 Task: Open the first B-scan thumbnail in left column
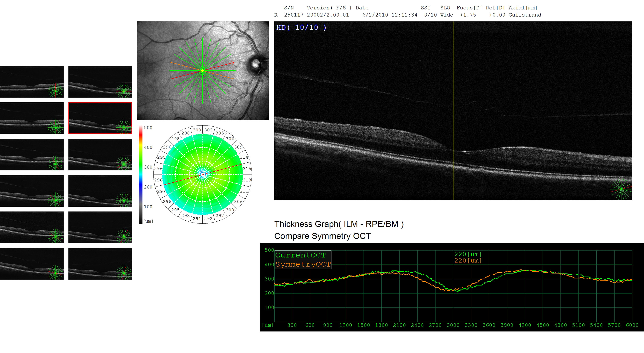tap(32, 82)
